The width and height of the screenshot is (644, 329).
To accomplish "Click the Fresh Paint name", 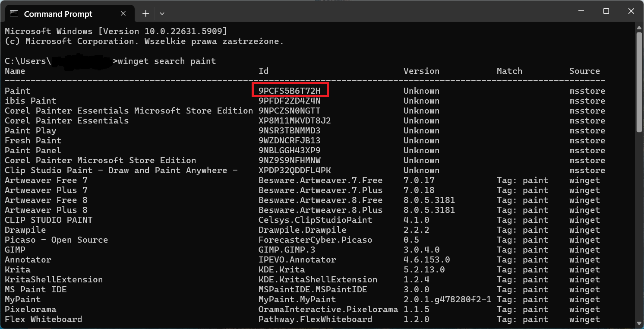I will [x=33, y=141].
